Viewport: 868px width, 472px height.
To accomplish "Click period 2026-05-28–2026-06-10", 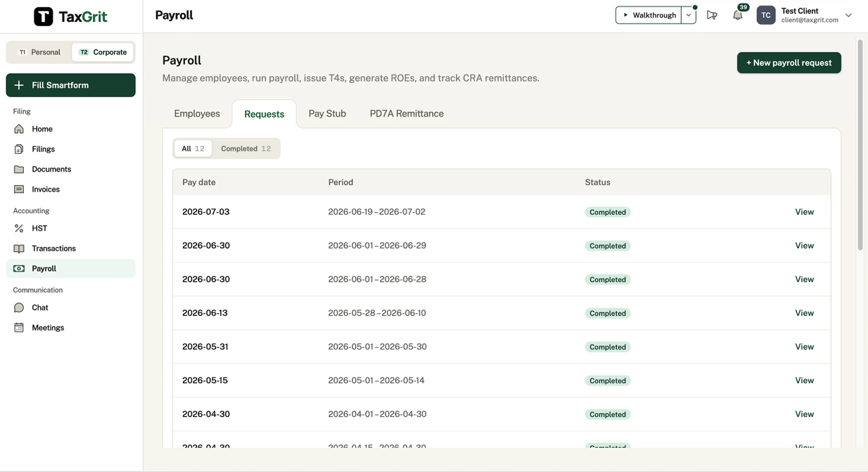I will point(377,313).
